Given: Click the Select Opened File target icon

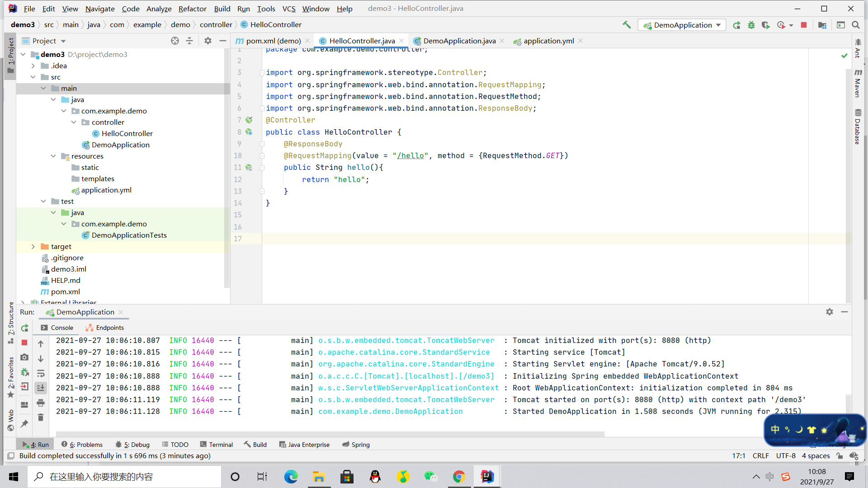Looking at the screenshot, I should [x=175, y=41].
